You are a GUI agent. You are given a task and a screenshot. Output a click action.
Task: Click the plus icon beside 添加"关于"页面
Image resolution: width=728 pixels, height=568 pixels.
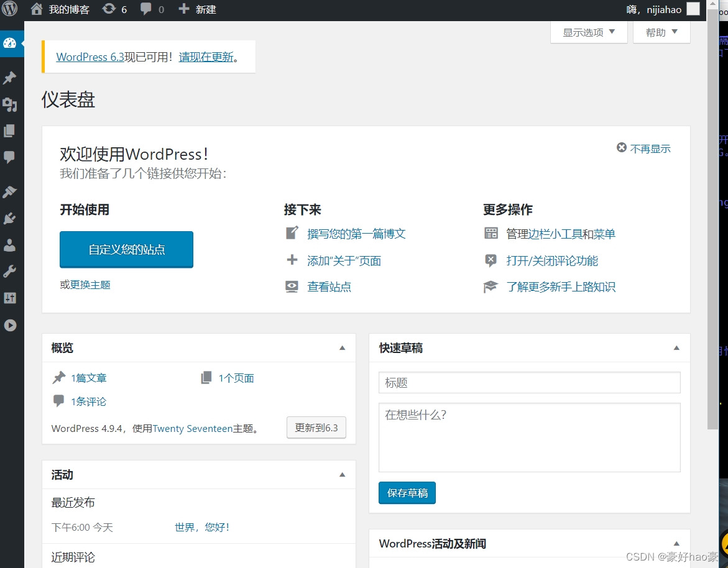(292, 260)
